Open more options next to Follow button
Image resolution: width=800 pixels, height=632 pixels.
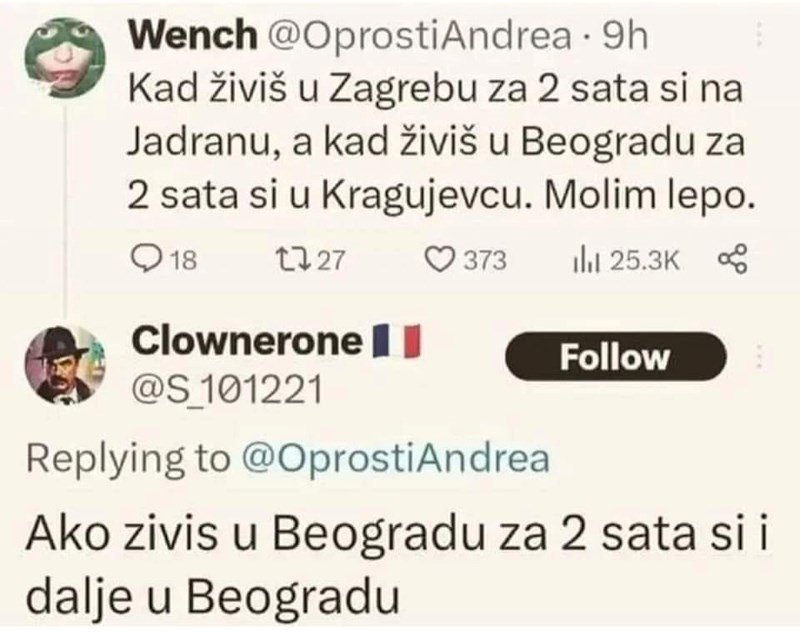point(760,356)
